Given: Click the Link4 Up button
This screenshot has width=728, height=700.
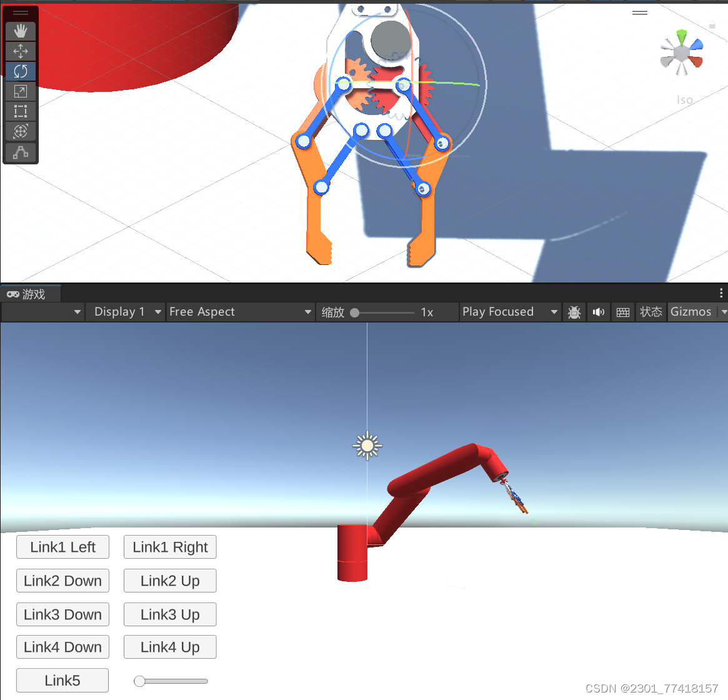Looking at the screenshot, I should coord(170,647).
